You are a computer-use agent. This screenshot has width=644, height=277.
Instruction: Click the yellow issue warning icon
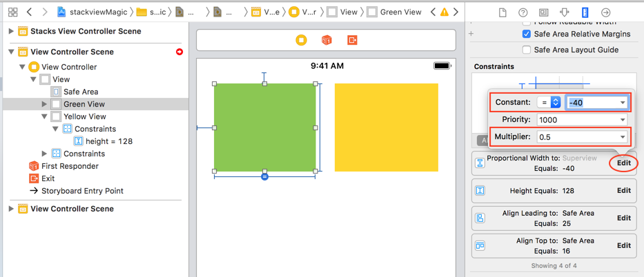point(444,12)
